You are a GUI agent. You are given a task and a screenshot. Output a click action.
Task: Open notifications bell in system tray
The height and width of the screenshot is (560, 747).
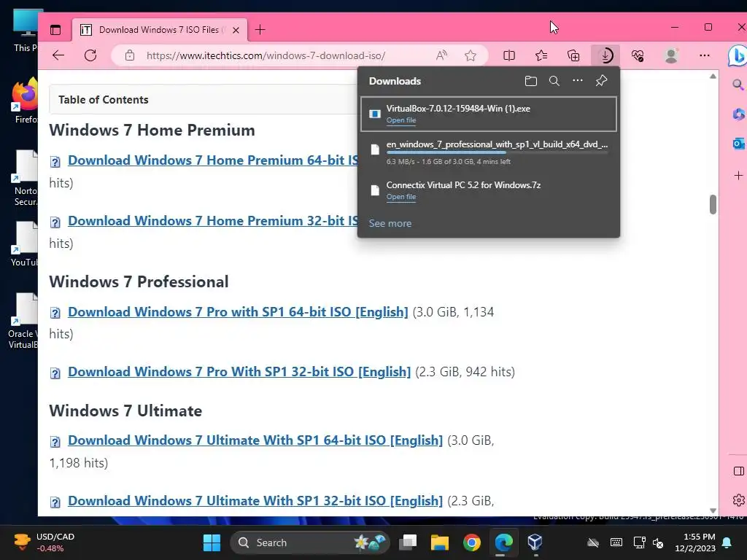(727, 542)
